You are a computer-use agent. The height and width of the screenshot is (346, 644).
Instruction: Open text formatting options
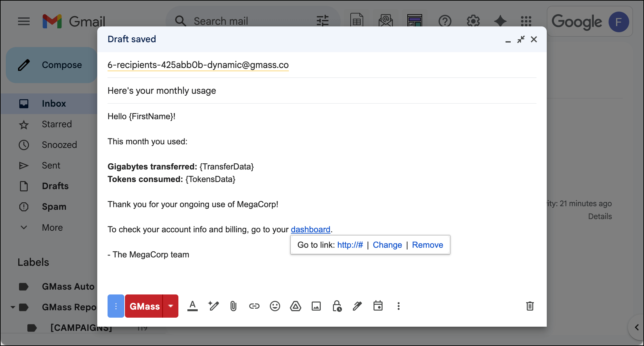tap(193, 306)
